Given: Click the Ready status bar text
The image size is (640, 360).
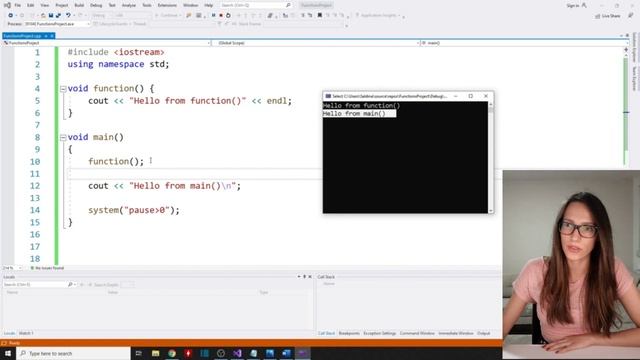Looking at the screenshot, I should (x=14, y=343).
